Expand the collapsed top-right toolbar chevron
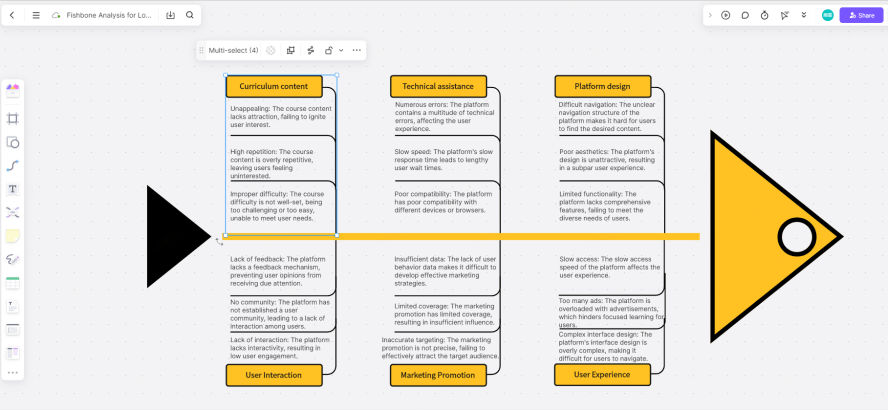The width and height of the screenshot is (888, 410). [x=710, y=15]
